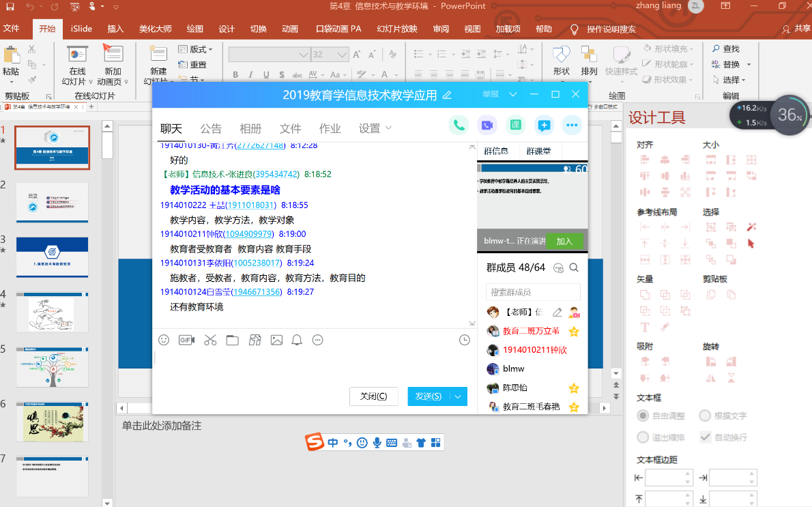Open the iSlide ribbon tab
Screen dimensions: 812x507
82,29
